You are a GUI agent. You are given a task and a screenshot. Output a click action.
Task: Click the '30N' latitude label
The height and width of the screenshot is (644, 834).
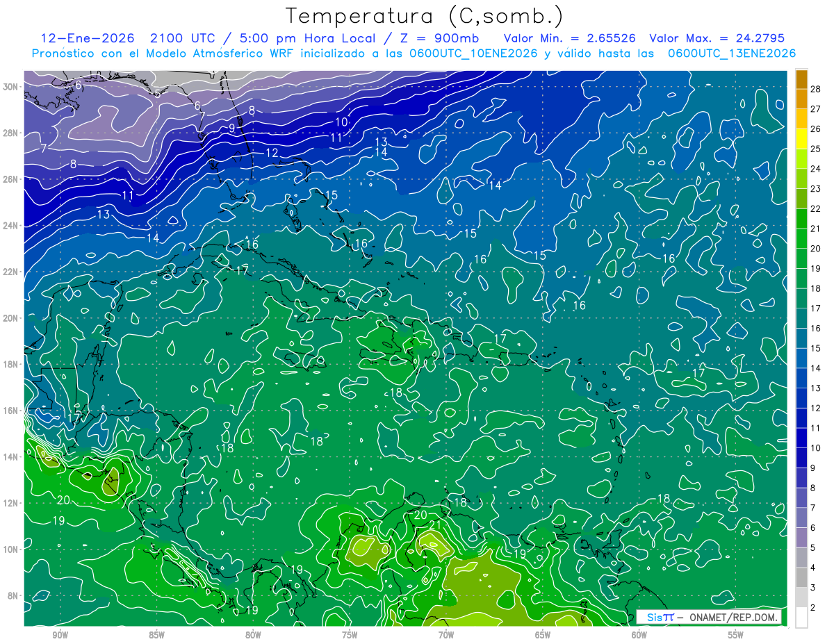coord(10,87)
